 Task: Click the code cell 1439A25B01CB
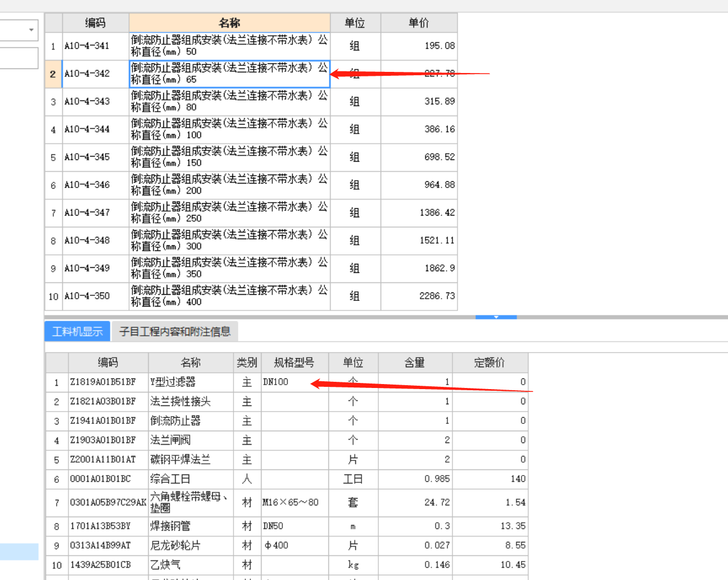[x=108, y=565]
